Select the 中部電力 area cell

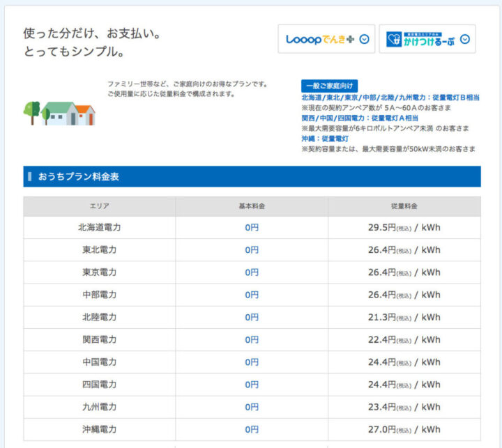pos(99,295)
